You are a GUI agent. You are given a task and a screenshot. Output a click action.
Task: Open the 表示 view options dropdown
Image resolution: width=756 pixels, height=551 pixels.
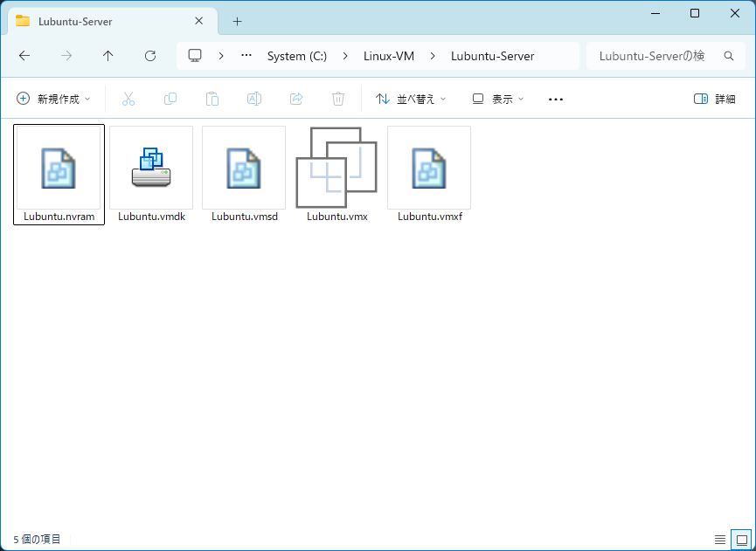[x=496, y=99]
